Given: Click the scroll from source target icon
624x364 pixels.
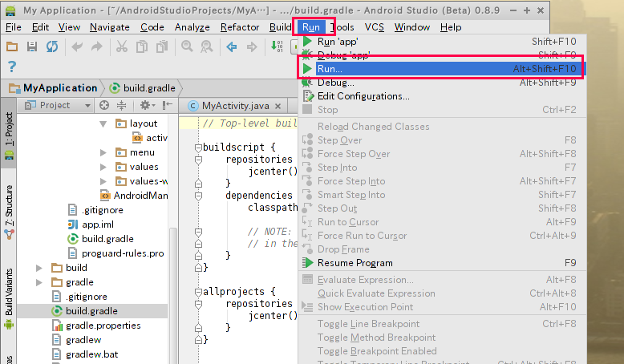Looking at the screenshot, I should tap(104, 105).
